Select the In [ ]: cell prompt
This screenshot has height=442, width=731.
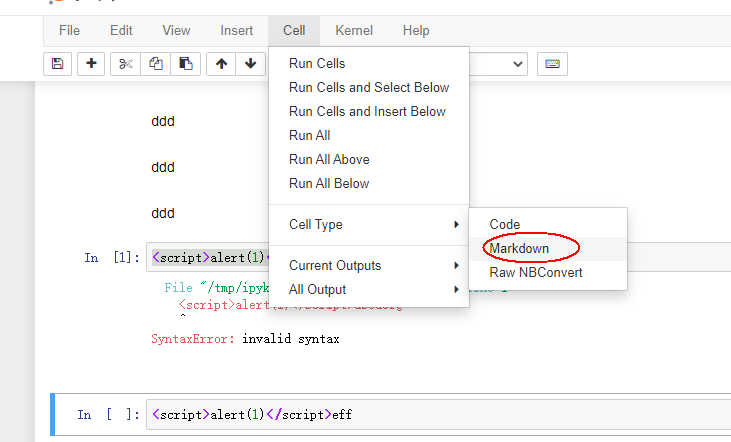point(108,414)
